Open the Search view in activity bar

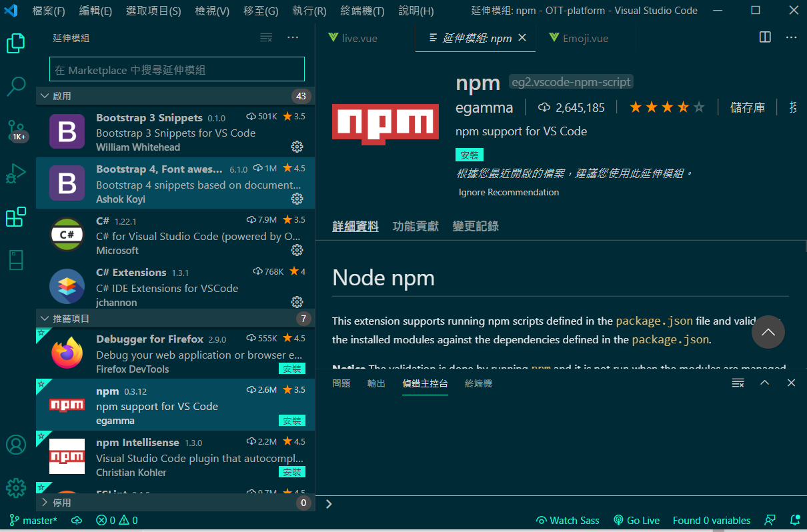point(16,86)
